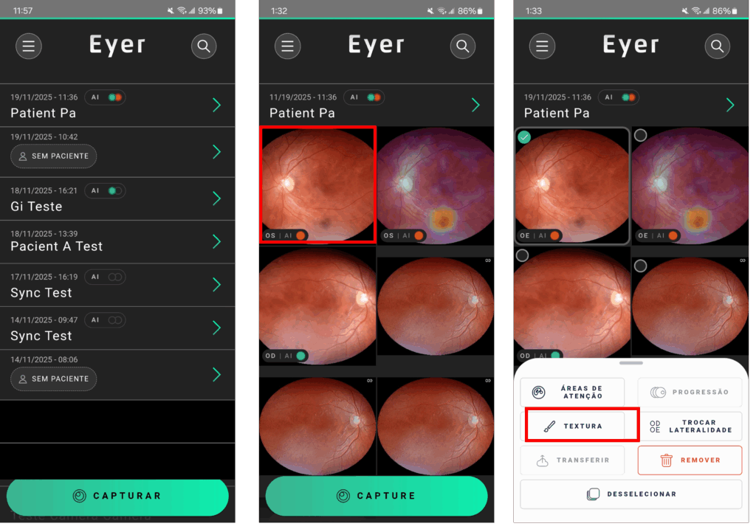Expand the Gi Teste exam entry chevron

click(217, 198)
